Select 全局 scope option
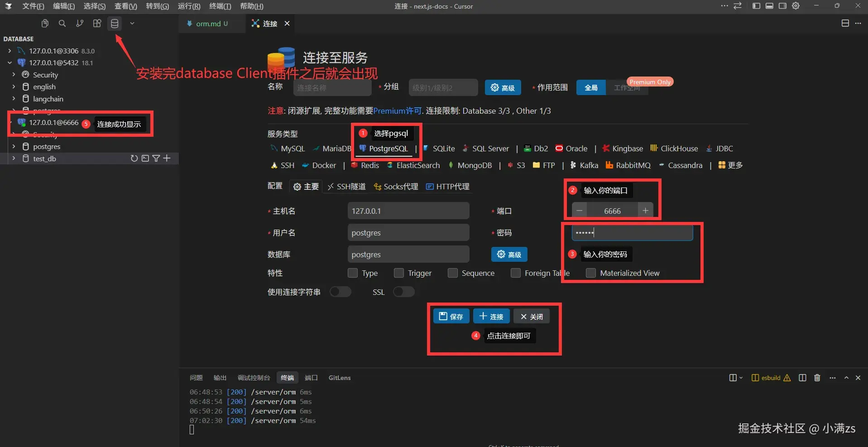Viewport: 868px width, 447px height. click(x=591, y=88)
